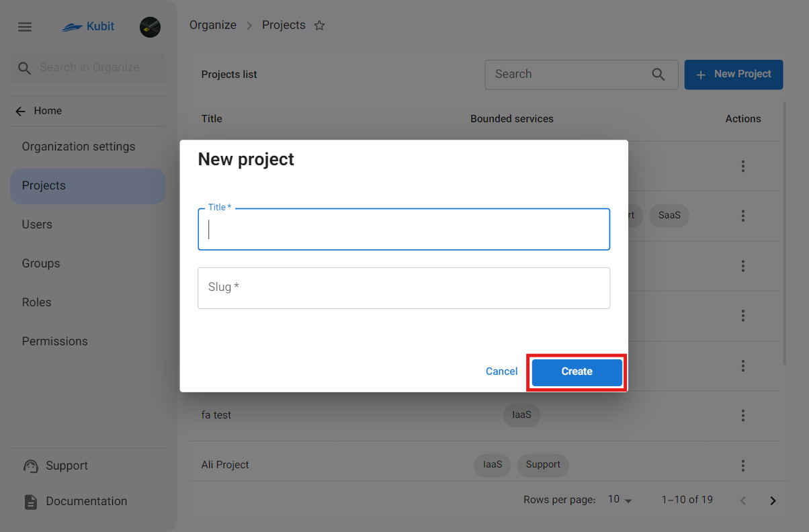The width and height of the screenshot is (809, 532).
Task: Go to previous page of projects
Action: (743, 500)
